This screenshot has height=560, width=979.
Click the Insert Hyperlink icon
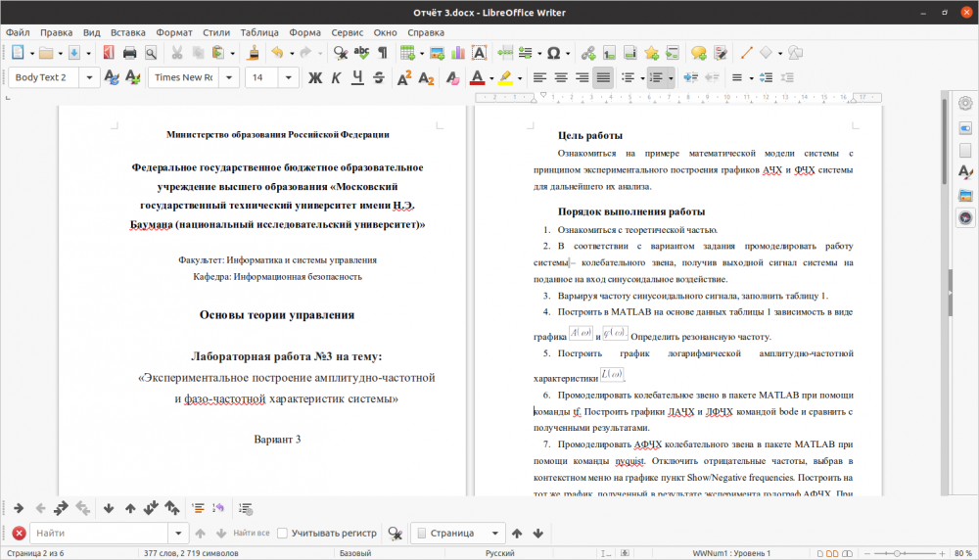588,53
